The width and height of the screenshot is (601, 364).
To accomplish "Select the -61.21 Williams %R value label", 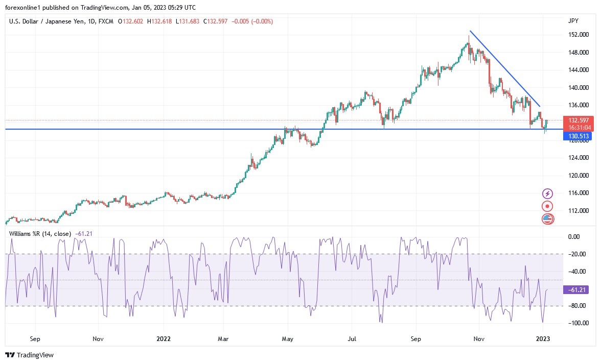I will [x=575, y=289].
